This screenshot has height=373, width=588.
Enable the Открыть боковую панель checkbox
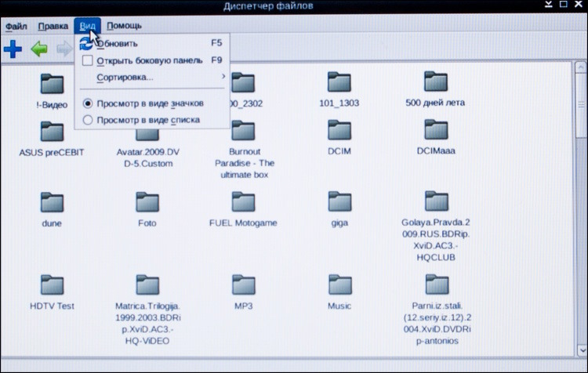88,60
